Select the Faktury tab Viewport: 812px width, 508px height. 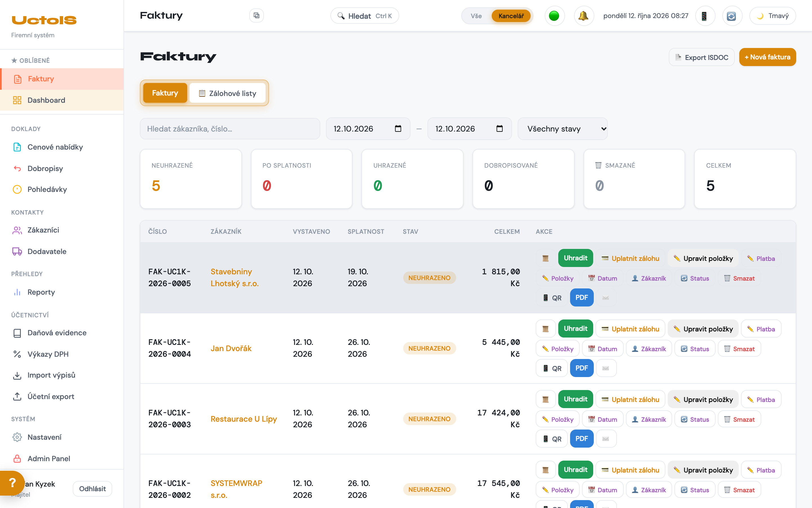(165, 93)
